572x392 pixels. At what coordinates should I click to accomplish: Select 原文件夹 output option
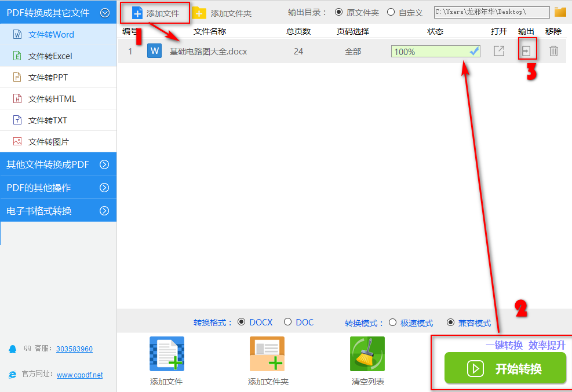(339, 12)
